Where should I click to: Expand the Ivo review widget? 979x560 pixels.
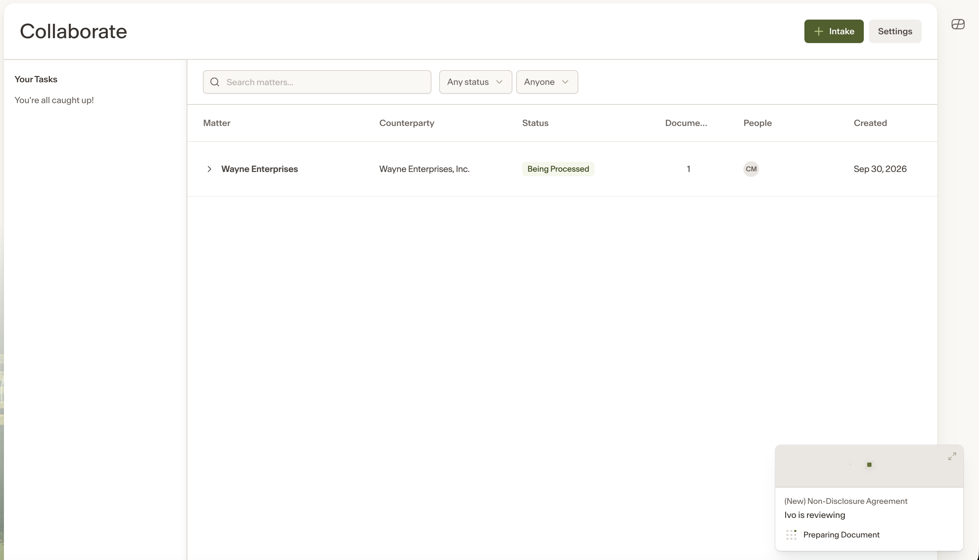click(952, 456)
